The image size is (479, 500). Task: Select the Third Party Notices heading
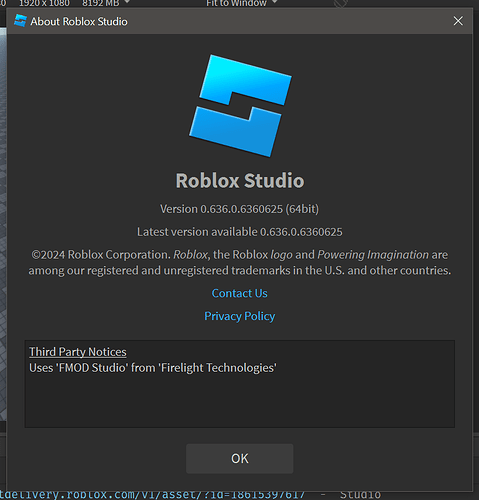(78, 352)
